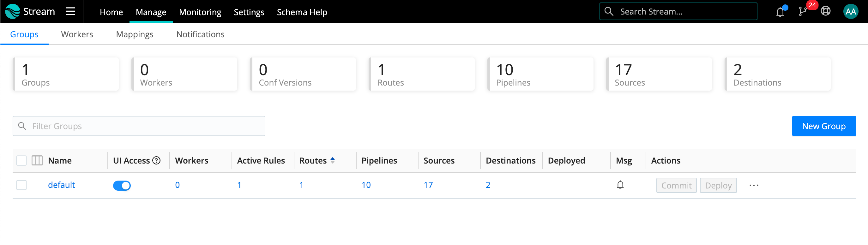This screenshot has height=245, width=868.
Task: Open Schema Help menu
Action: point(302,12)
